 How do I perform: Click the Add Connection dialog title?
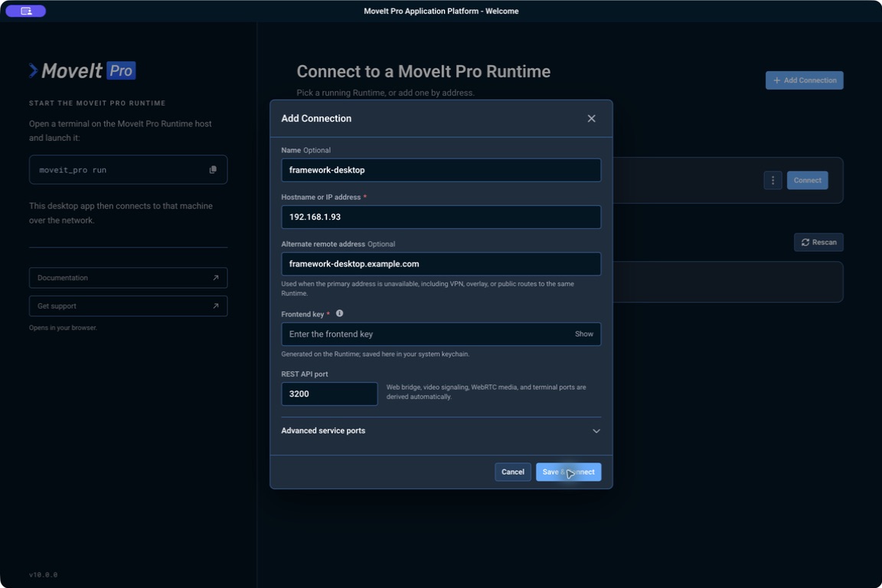tap(316, 118)
